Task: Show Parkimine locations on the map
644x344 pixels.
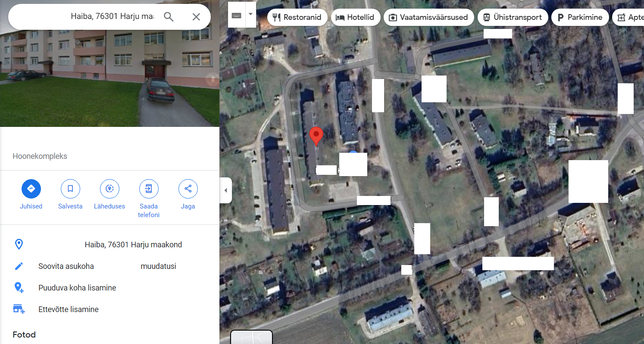Action: pos(580,17)
